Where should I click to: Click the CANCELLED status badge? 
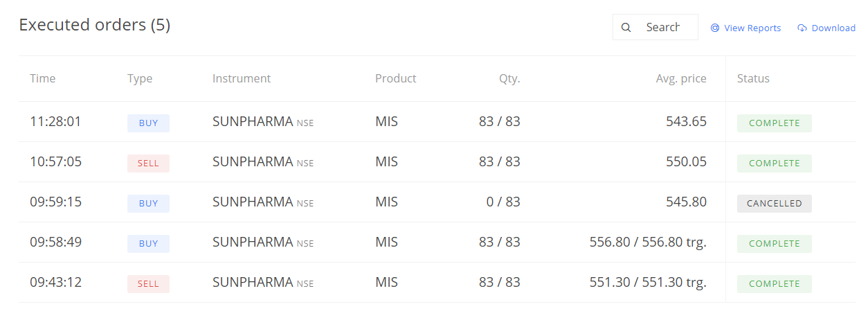[775, 204]
